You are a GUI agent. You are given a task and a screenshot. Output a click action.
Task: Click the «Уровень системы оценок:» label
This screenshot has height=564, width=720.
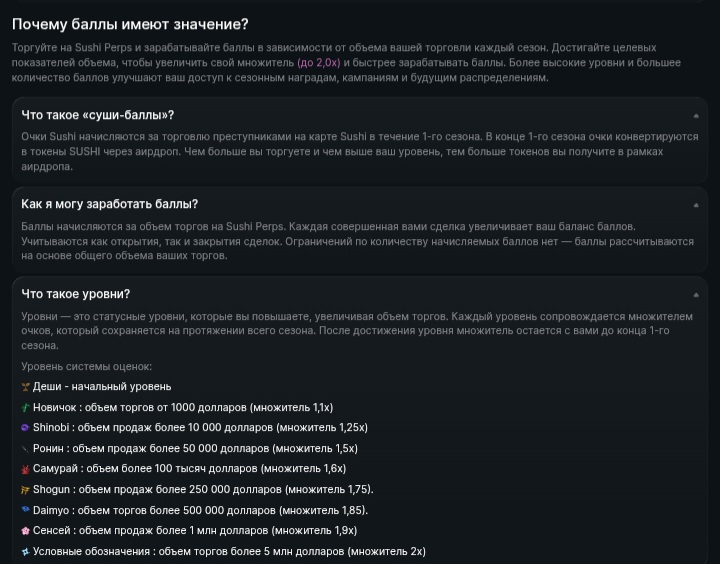point(86,367)
